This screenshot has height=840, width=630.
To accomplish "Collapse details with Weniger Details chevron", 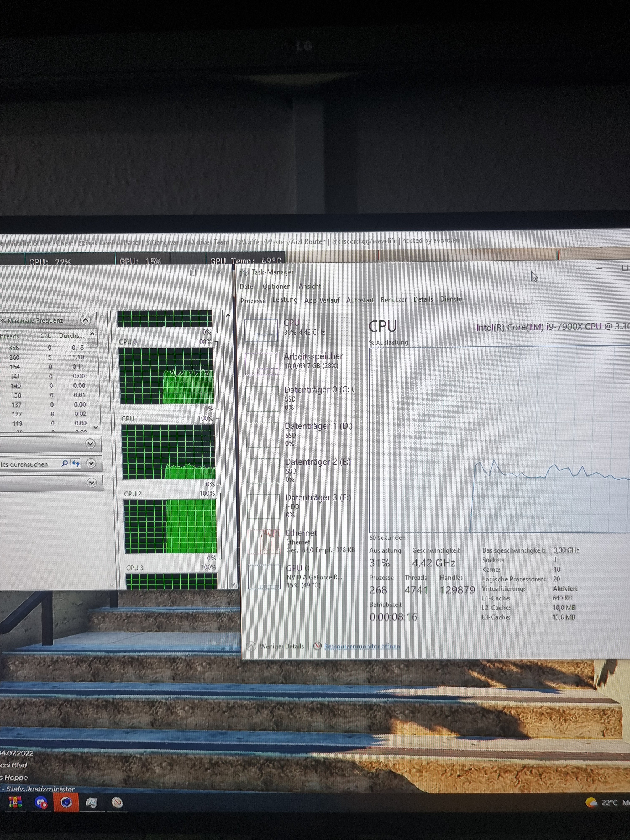I will pyautogui.click(x=251, y=646).
